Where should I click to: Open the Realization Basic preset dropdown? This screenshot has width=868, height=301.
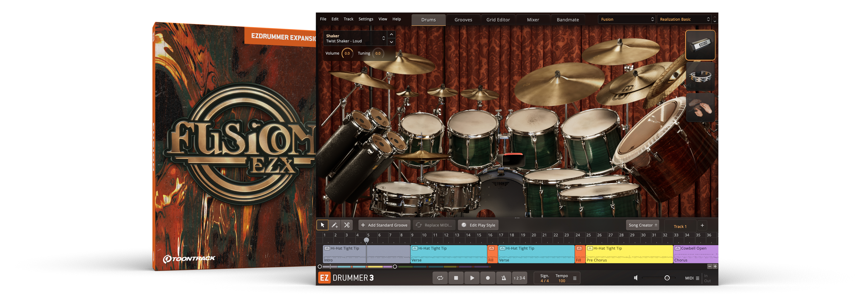pyautogui.click(x=684, y=19)
